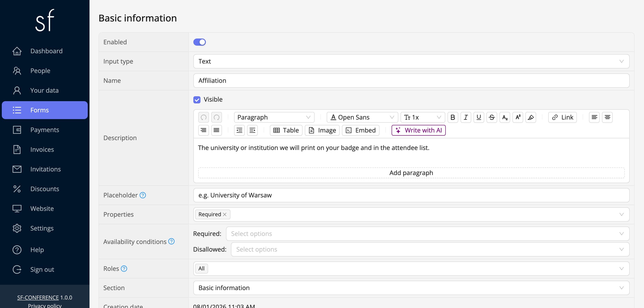
Task: Uncheck the Visible checkbox
Action: click(x=197, y=100)
